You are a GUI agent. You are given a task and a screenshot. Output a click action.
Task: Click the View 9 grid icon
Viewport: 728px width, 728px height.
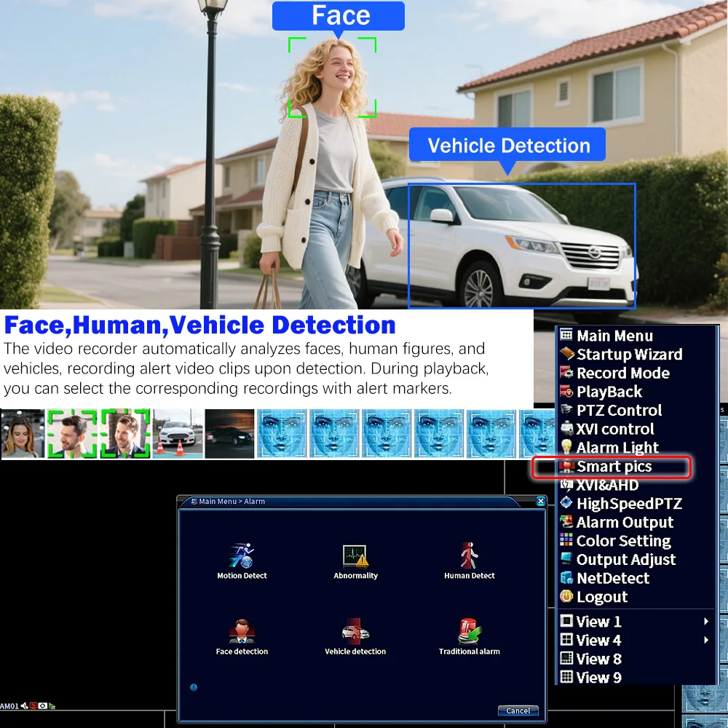[566, 676]
